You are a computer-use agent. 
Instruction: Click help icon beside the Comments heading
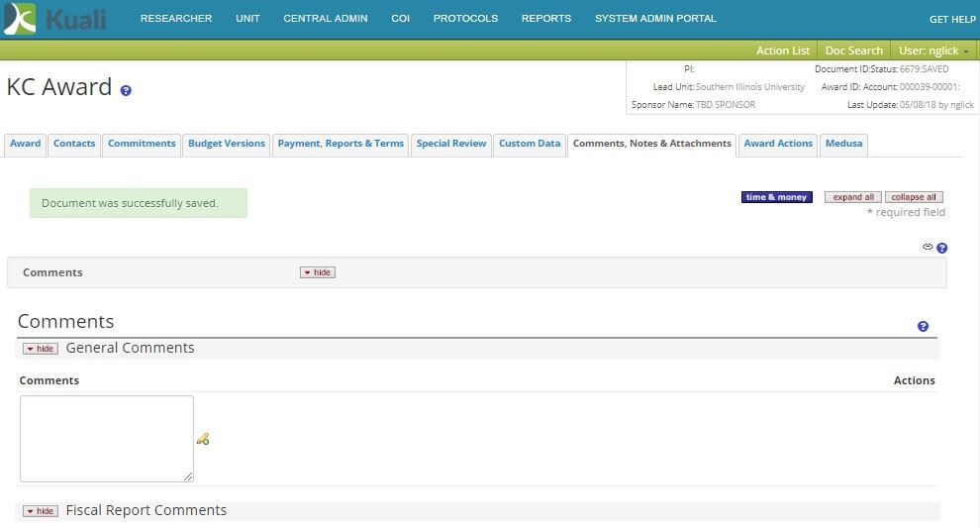coord(923,326)
